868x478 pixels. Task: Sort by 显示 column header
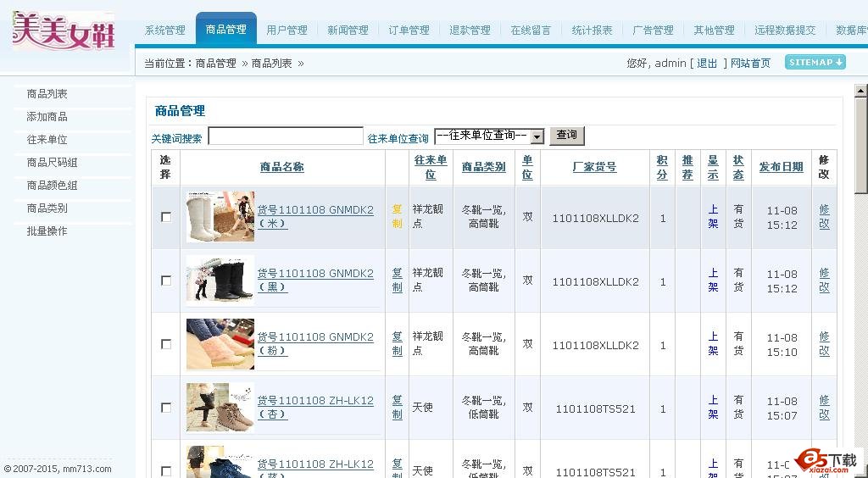713,167
